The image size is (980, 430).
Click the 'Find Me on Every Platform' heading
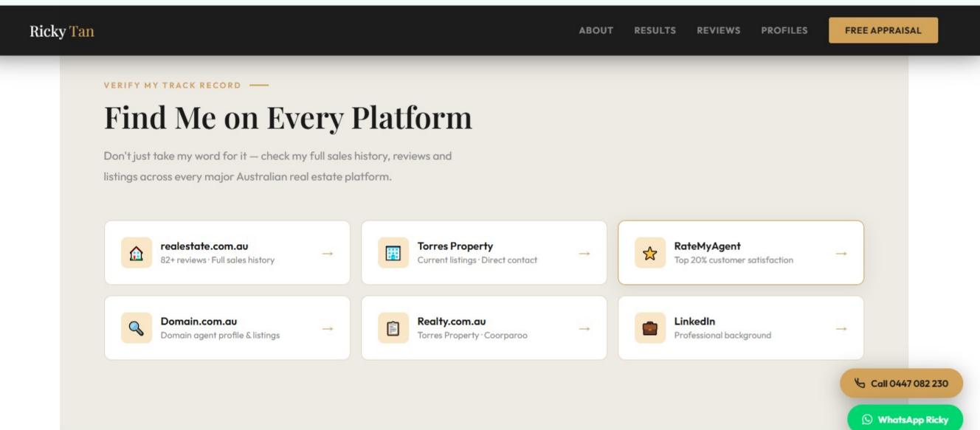tap(288, 117)
